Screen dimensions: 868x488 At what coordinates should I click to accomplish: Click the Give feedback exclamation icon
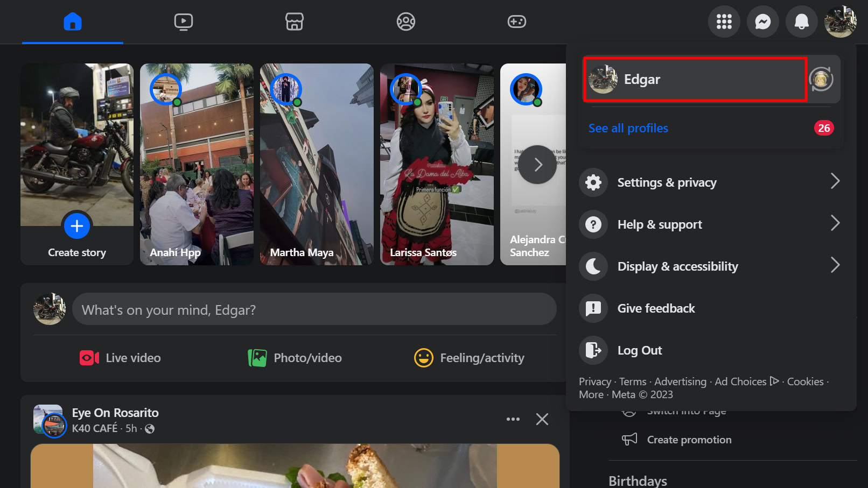click(x=593, y=308)
